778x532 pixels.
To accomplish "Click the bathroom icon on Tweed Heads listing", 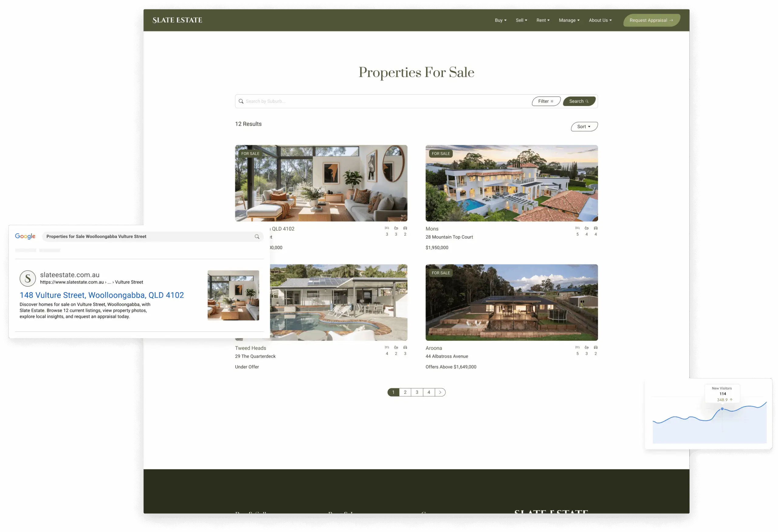I will coord(396,348).
